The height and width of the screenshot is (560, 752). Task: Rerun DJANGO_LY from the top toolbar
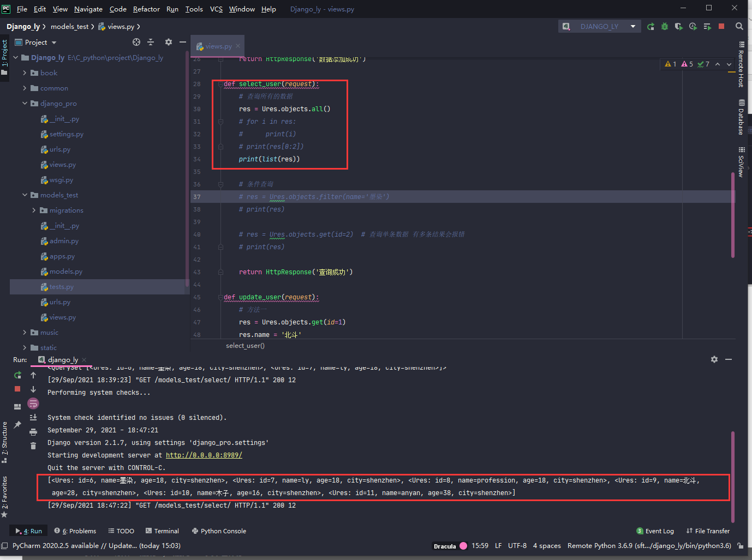pos(650,26)
